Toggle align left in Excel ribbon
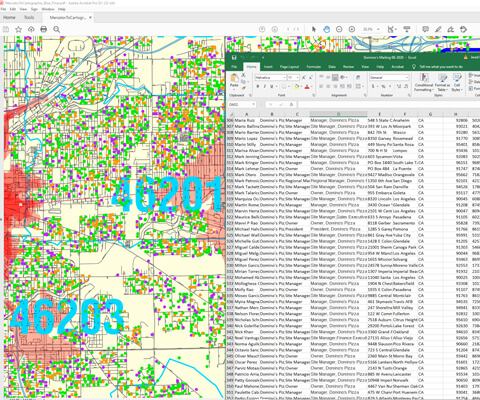 point(321,86)
